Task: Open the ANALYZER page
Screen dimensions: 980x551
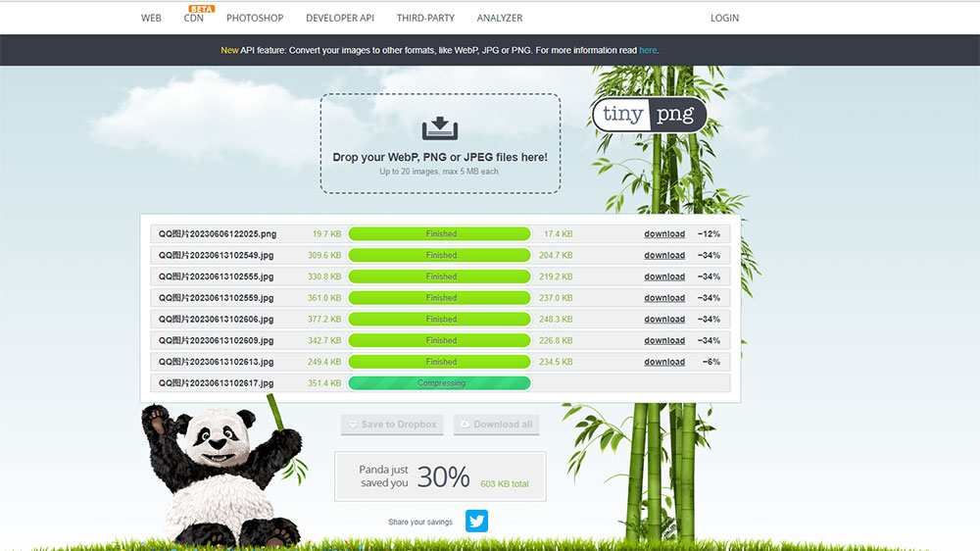Action: coord(500,18)
